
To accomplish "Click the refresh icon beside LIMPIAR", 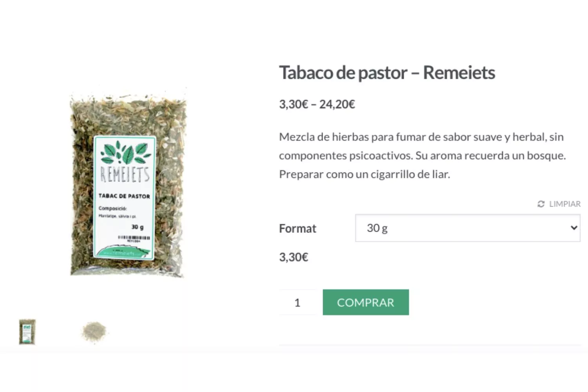I will point(541,204).
